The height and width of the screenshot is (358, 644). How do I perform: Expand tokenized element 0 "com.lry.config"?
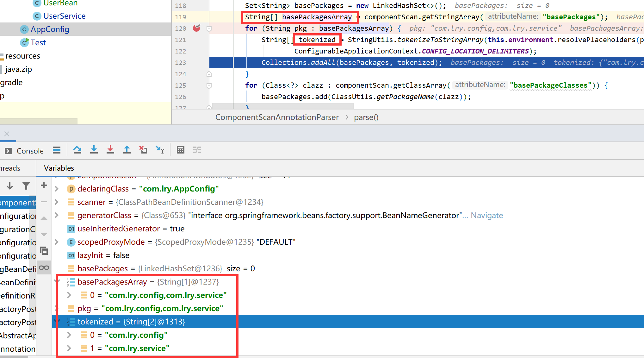[69, 335]
